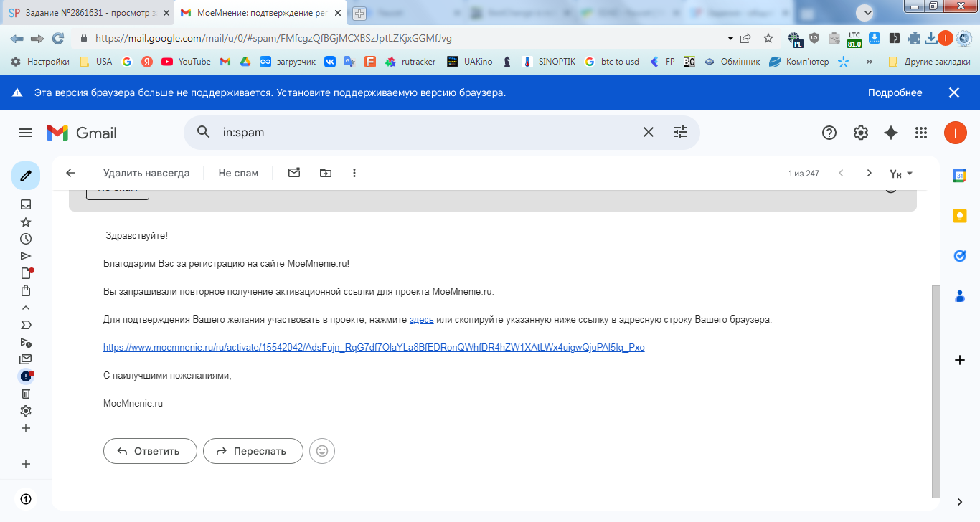Image resolution: width=980 pixels, height=522 pixels.
Task: Open the Inbox folder icon in sidebar
Action: pyautogui.click(x=26, y=204)
